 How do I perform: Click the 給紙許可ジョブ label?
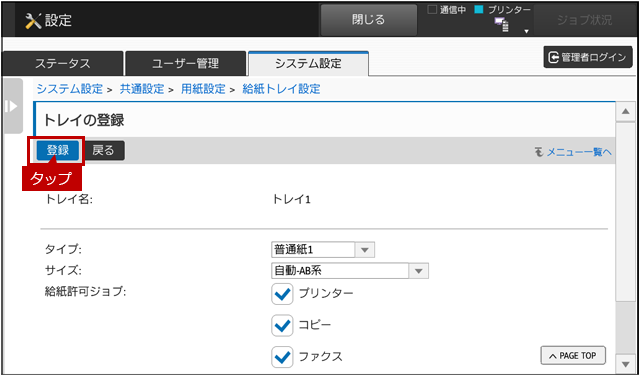click(85, 292)
